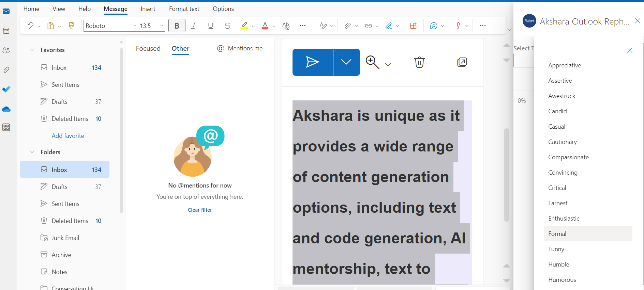Select the Formal tone option
Viewport: 644px width, 290px height.
[x=557, y=234]
